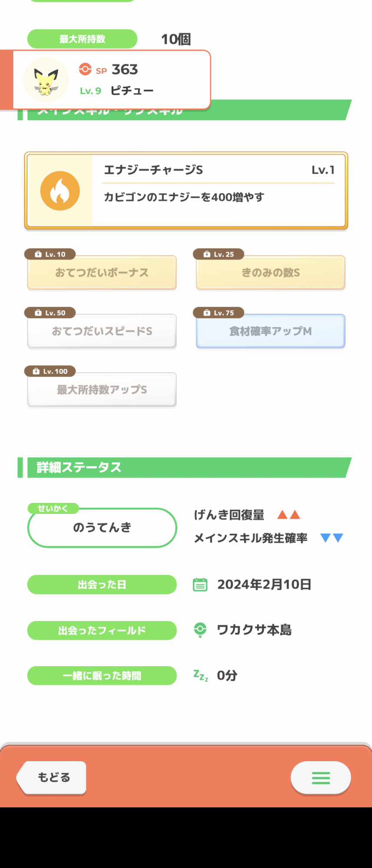Tap the Lv. 75 lock badge
The image size is (372, 868).
[219, 313]
